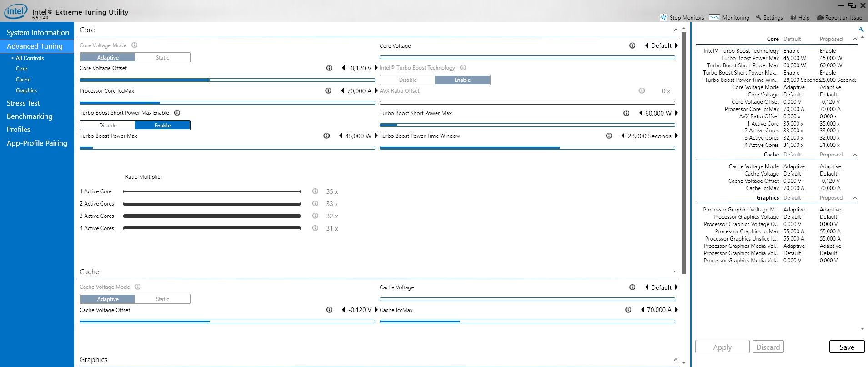Click the Stop Monitors waveform icon
The height and width of the screenshot is (367, 868).
[x=663, y=17]
